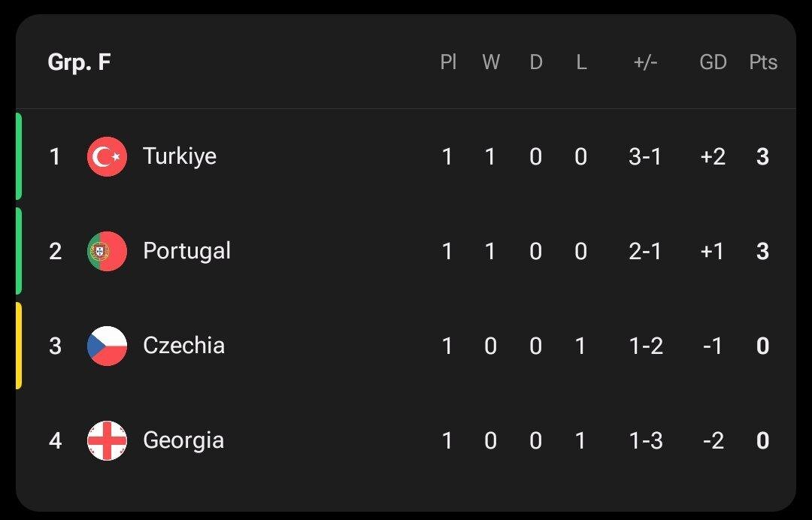Click the Portugal flag icon
This screenshot has width=812, height=520.
pos(107,251)
